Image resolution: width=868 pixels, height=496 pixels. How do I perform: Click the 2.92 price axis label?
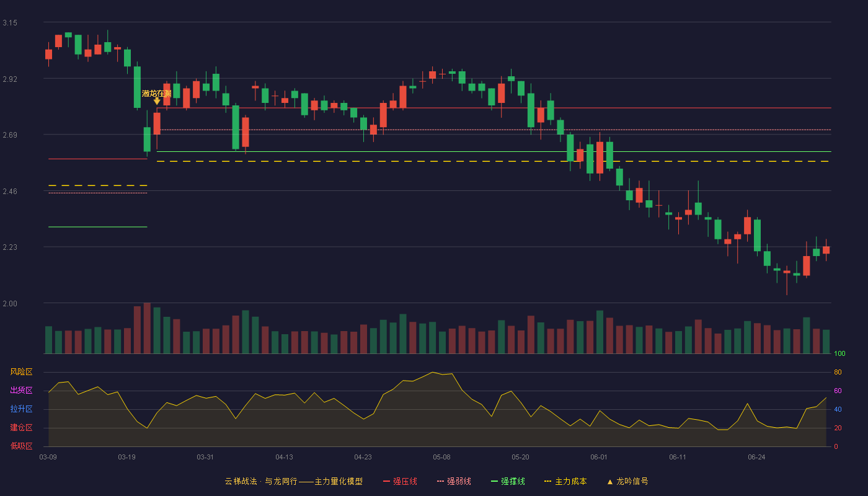pyautogui.click(x=10, y=79)
